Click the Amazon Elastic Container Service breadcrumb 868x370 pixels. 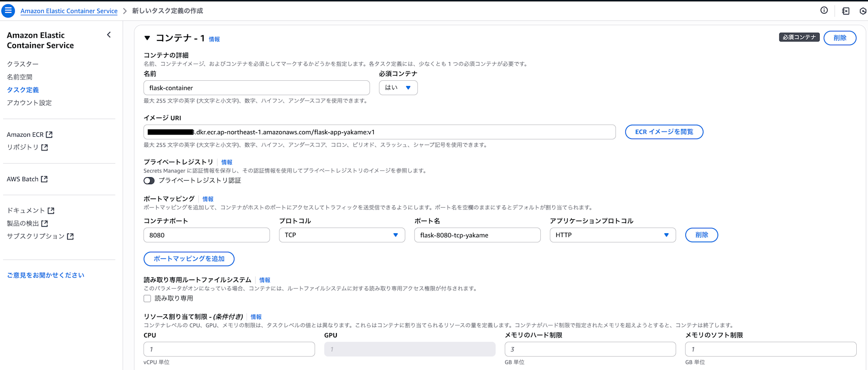pos(69,11)
